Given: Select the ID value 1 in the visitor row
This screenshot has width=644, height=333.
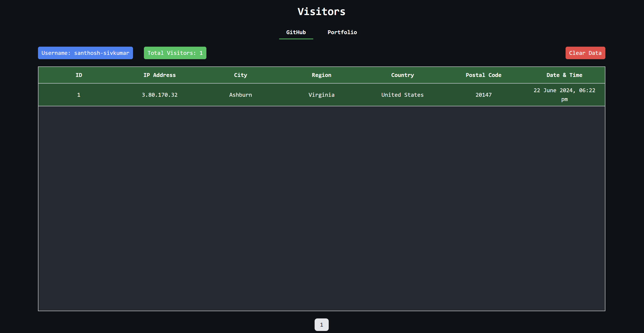Looking at the screenshot, I should pyautogui.click(x=79, y=95).
